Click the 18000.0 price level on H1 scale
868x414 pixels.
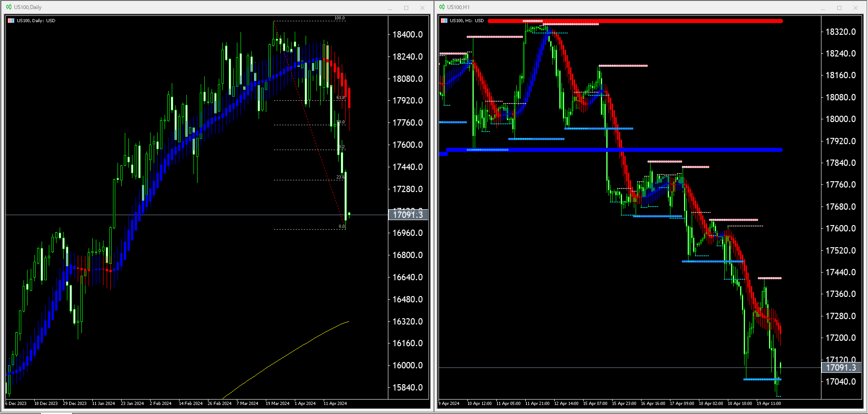pos(841,119)
